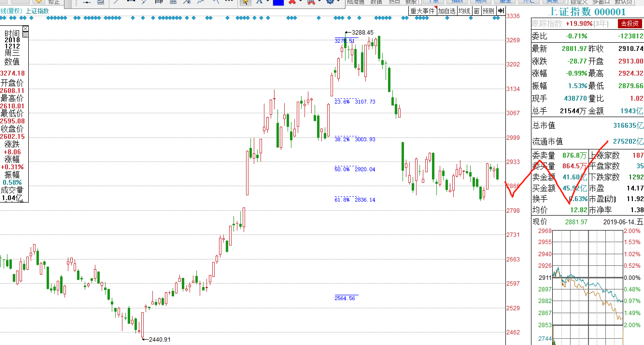Click the 3288.45 high price marker

pos(362,32)
